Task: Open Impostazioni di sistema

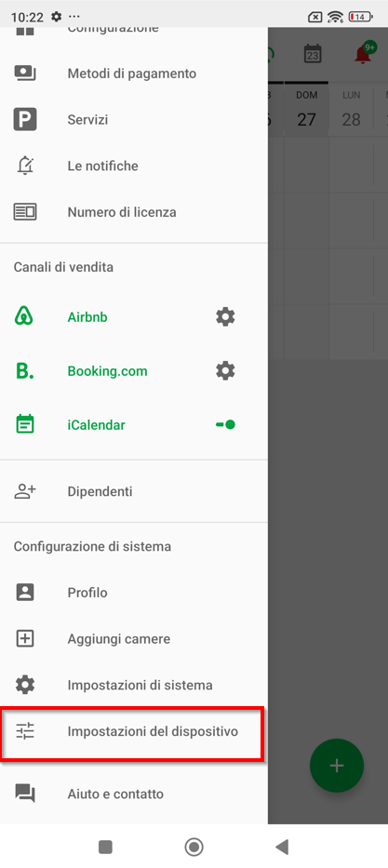Action: (134, 685)
